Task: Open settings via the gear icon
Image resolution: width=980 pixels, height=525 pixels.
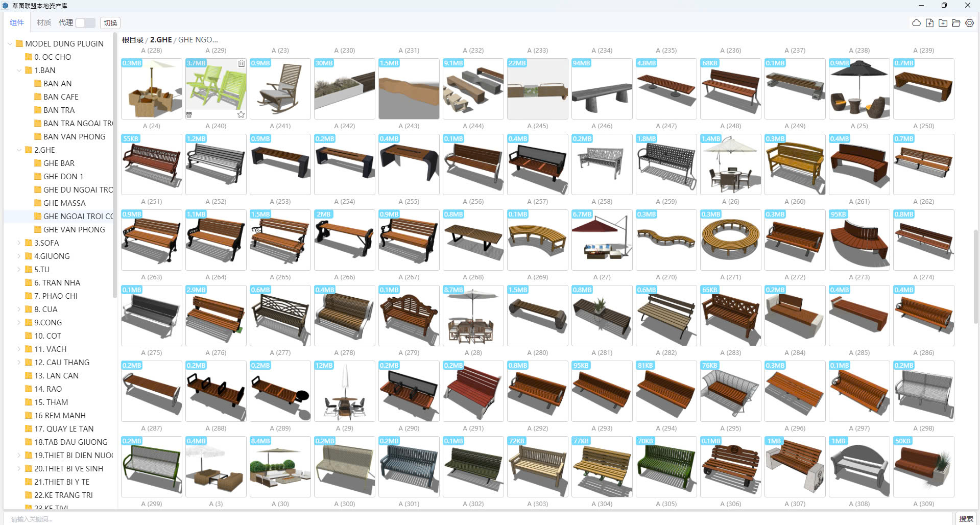Action: tap(969, 23)
